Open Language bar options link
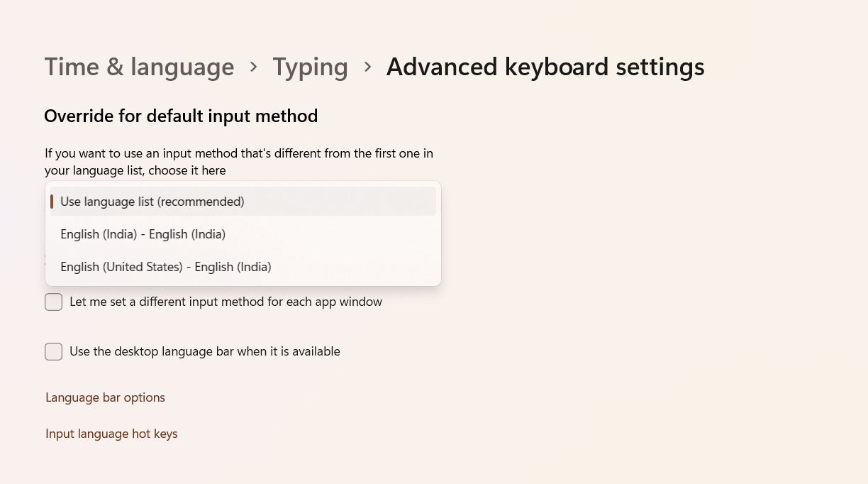 click(x=105, y=397)
